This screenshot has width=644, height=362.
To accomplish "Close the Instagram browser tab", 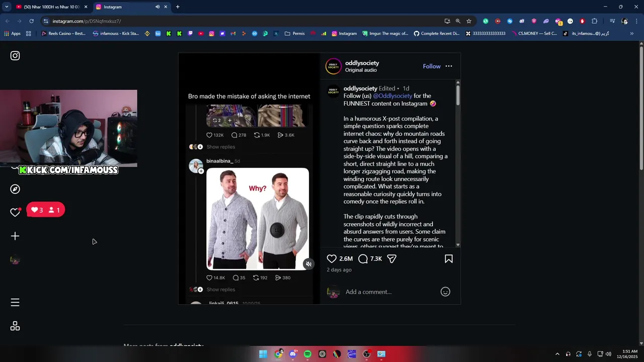I will 166,7.
